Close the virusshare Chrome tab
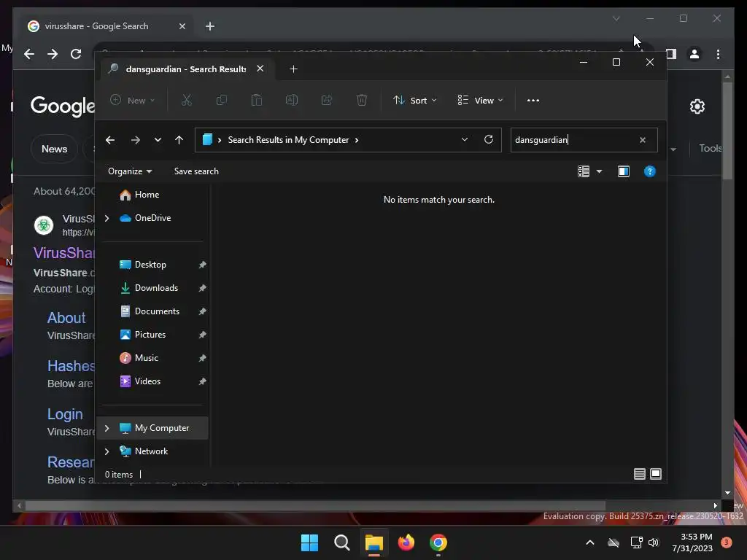Viewport: 747px width, 560px height. point(182,26)
